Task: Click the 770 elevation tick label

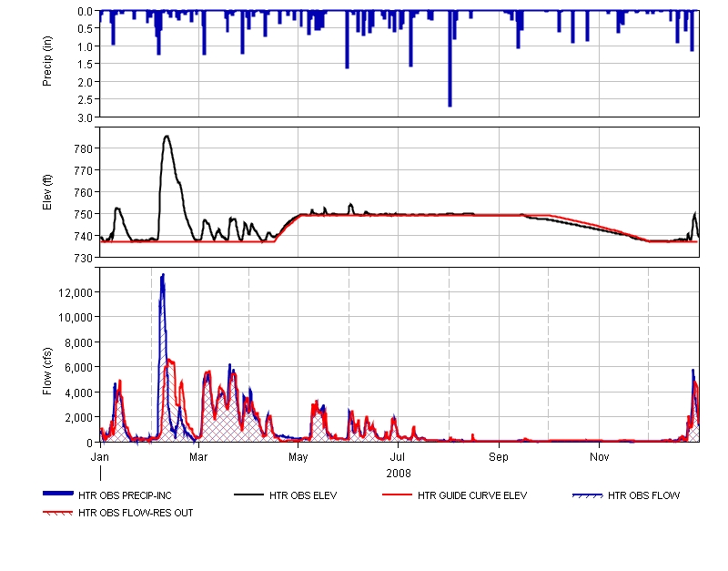Action: [x=84, y=171]
